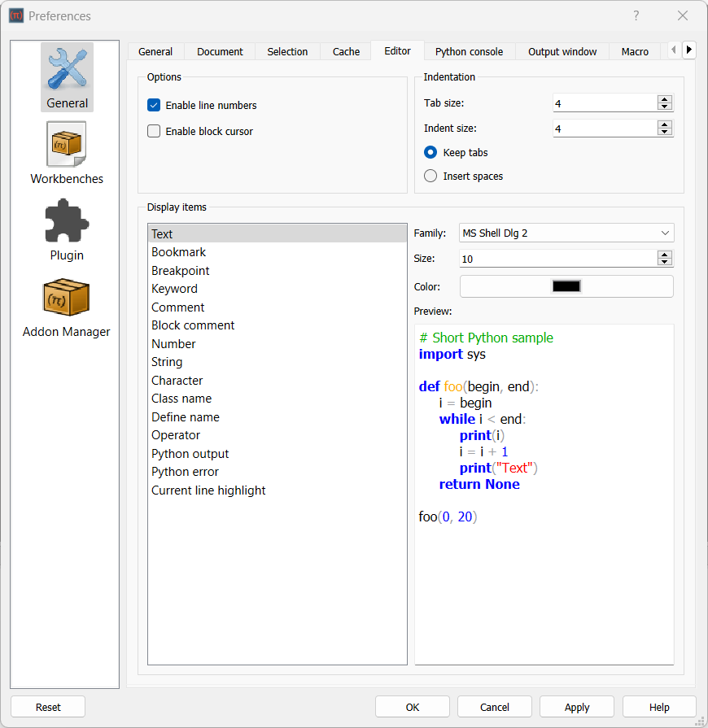Select the Addon Manager icon
Viewport: 708px width, 728px height.
click(x=67, y=296)
